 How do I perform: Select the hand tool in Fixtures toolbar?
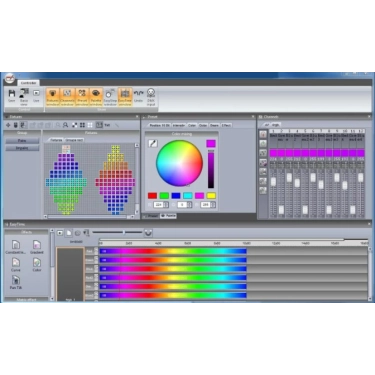coord(15,125)
